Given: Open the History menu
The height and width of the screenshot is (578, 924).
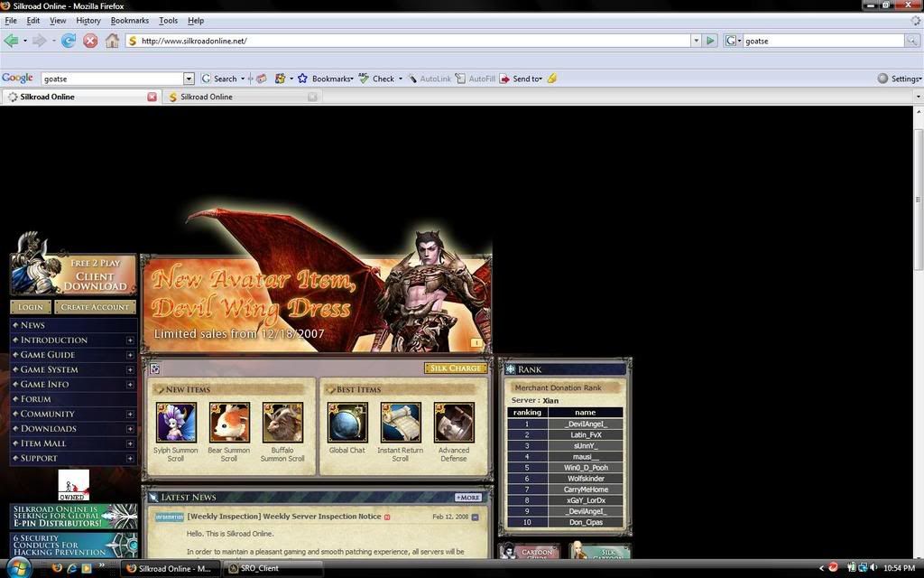Looking at the screenshot, I should (88, 21).
